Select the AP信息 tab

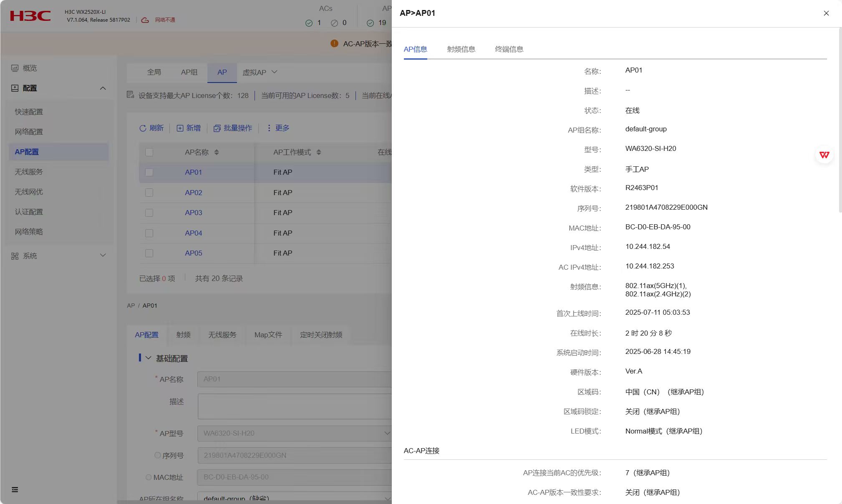(415, 49)
